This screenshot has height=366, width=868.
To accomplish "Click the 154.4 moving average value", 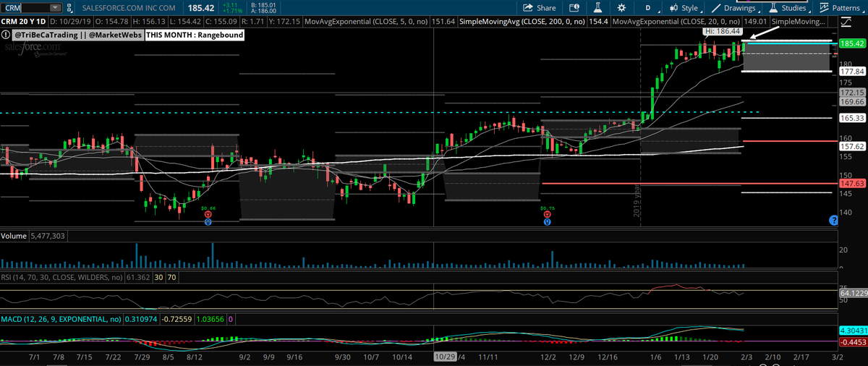I will (597, 22).
